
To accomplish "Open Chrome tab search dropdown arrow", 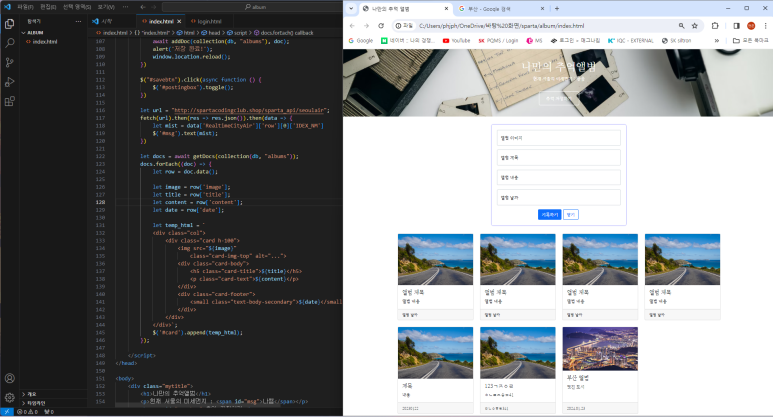I will pos(351,8).
